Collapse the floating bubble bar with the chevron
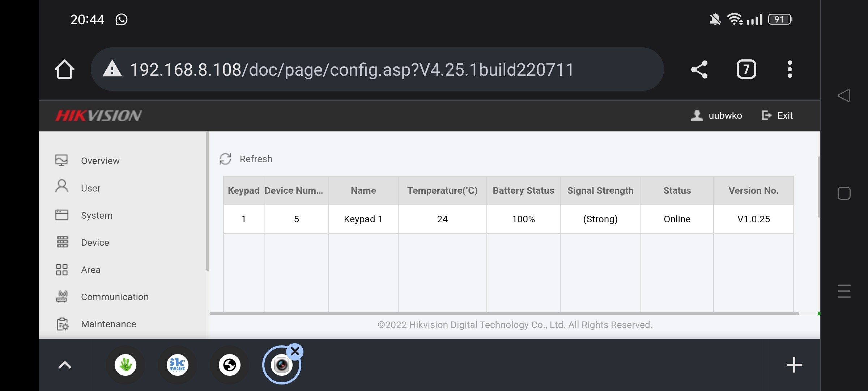This screenshot has width=868, height=391. pos(64,365)
